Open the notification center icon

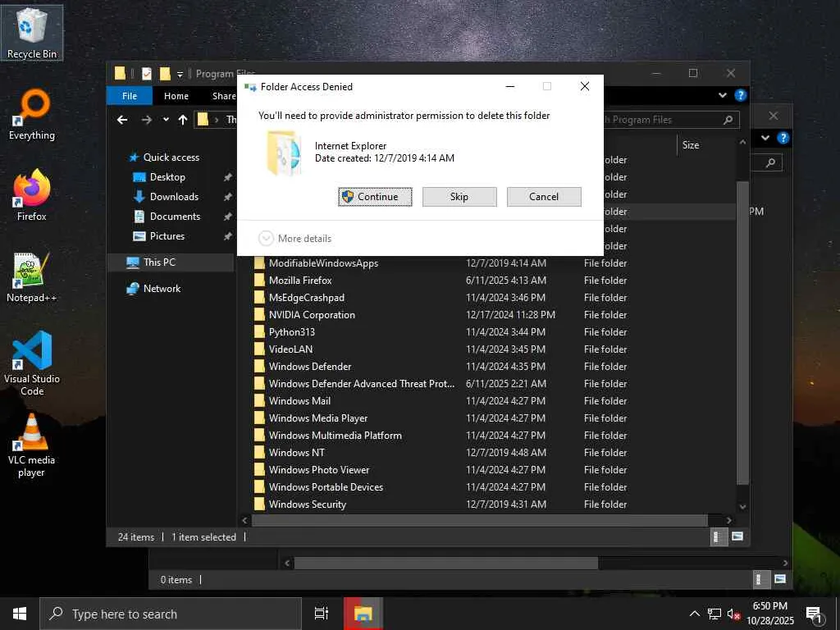(x=815, y=614)
